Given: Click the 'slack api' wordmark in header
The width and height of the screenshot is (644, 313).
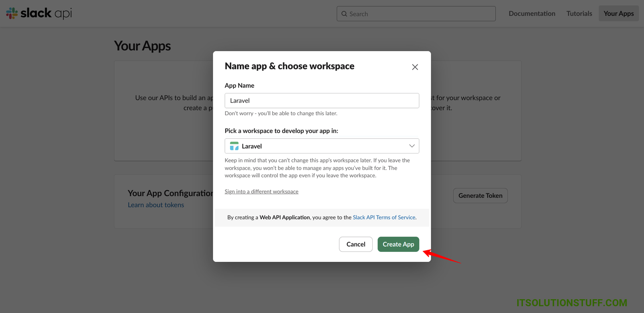Looking at the screenshot, I should [x=46, y=13].
